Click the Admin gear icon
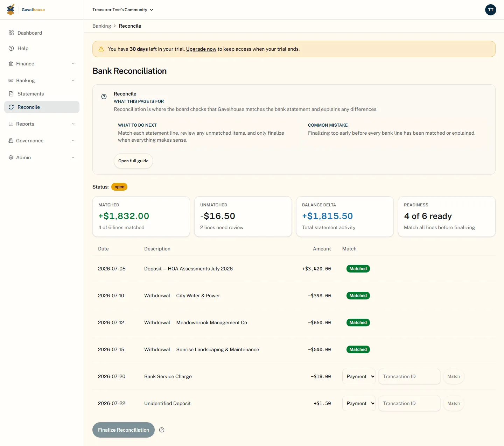504x446 pixels. (11, 157)
